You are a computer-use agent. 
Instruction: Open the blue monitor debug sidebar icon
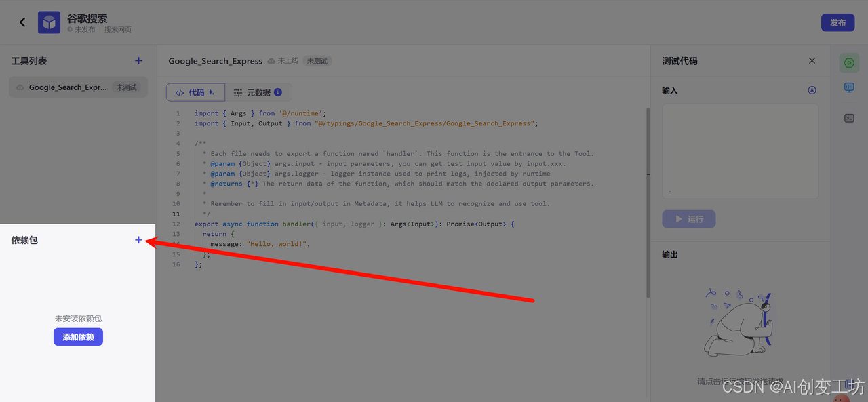pyautogui.click(x=848, y=88)
